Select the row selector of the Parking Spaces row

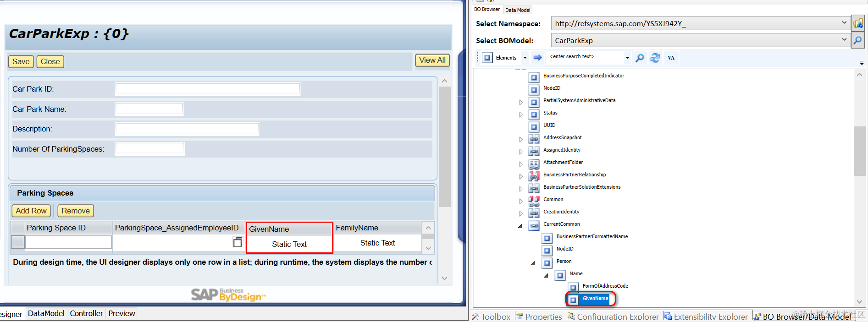(x=18, y=242)
